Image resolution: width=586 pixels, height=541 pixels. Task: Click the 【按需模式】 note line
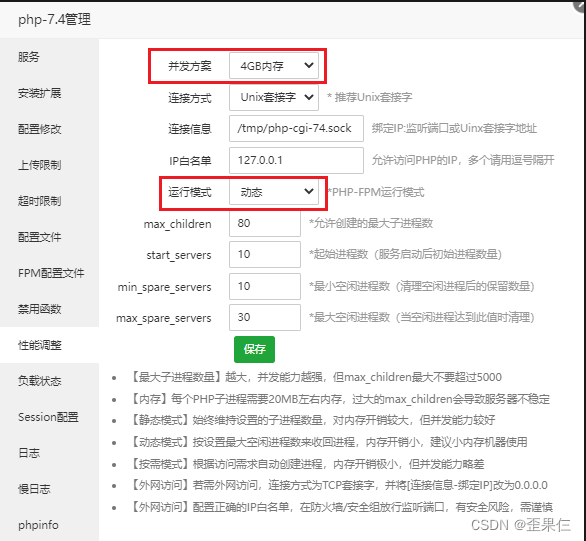pos(306,464)
